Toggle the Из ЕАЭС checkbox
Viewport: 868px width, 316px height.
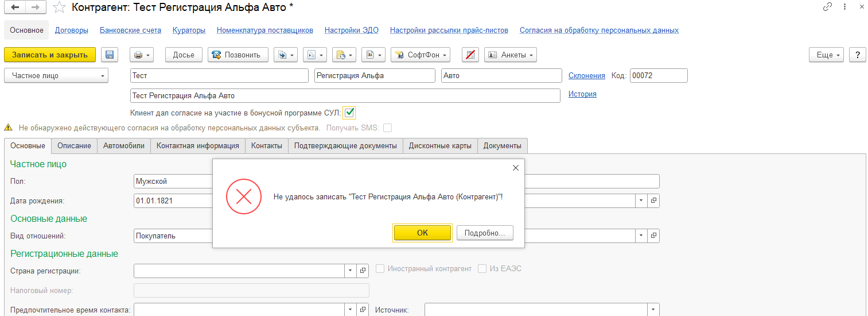[482, 268]
